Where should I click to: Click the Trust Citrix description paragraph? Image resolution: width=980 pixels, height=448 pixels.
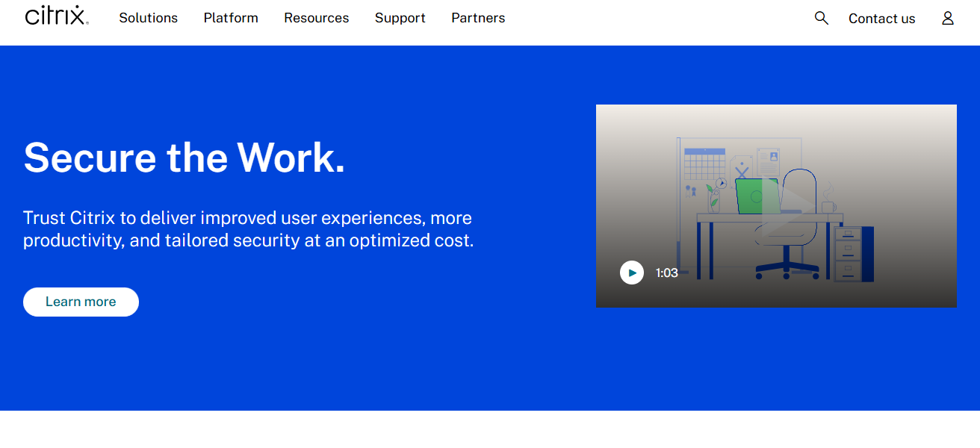click(249, 229)
